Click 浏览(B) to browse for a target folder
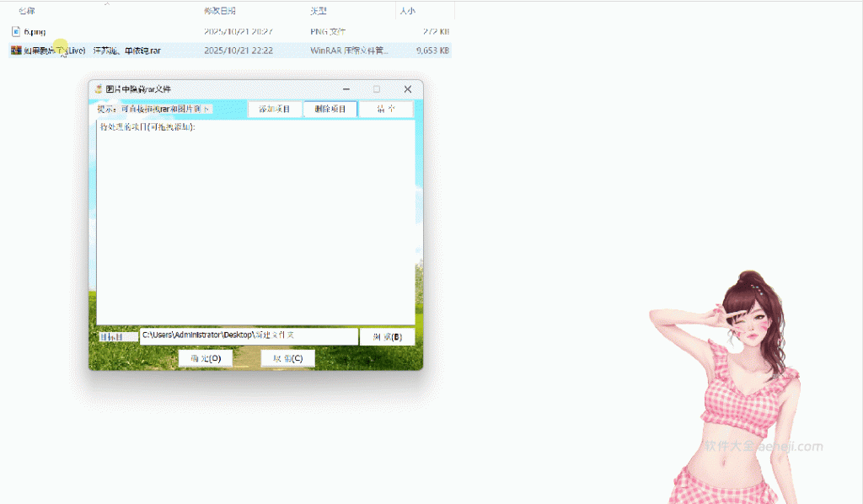The image size is (863, 504). pyautogui.click(x=386, y=335)
